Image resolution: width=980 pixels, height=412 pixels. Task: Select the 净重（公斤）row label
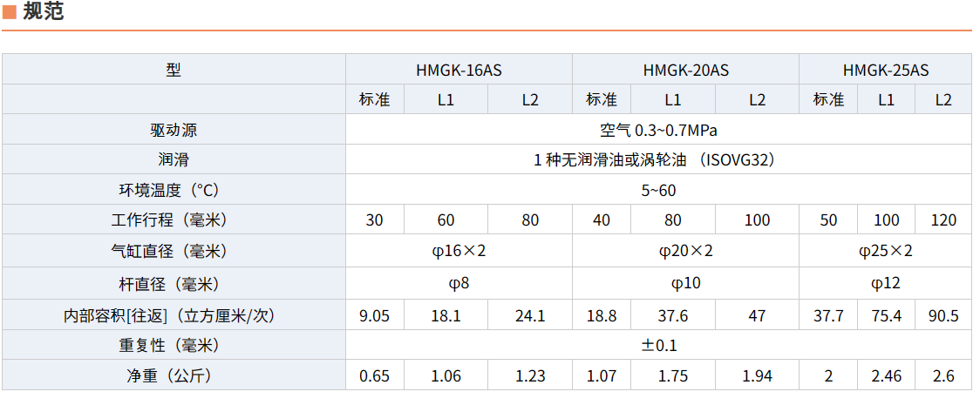(x=174, y=375)
